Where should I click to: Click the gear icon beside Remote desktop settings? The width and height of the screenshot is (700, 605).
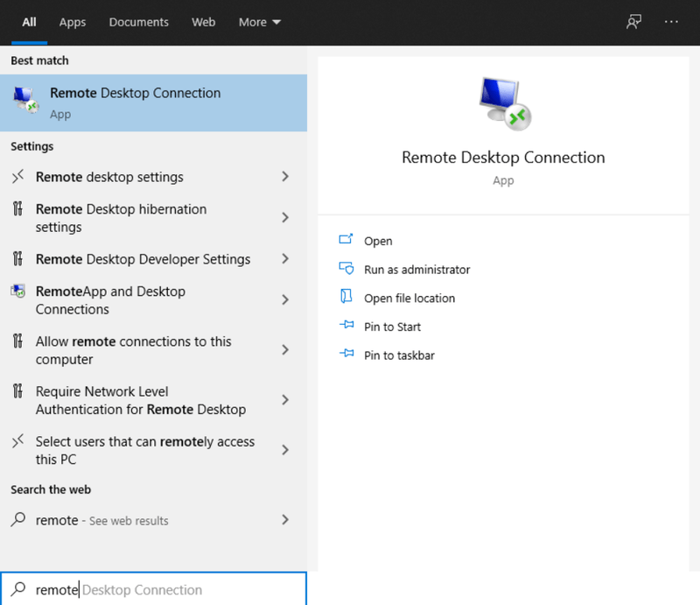pos(17,176)
